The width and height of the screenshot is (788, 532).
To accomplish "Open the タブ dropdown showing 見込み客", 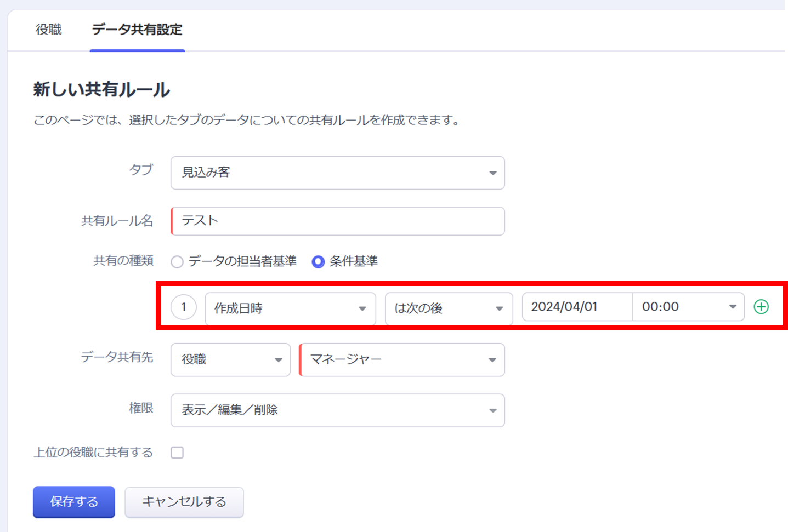I will 337,173.
